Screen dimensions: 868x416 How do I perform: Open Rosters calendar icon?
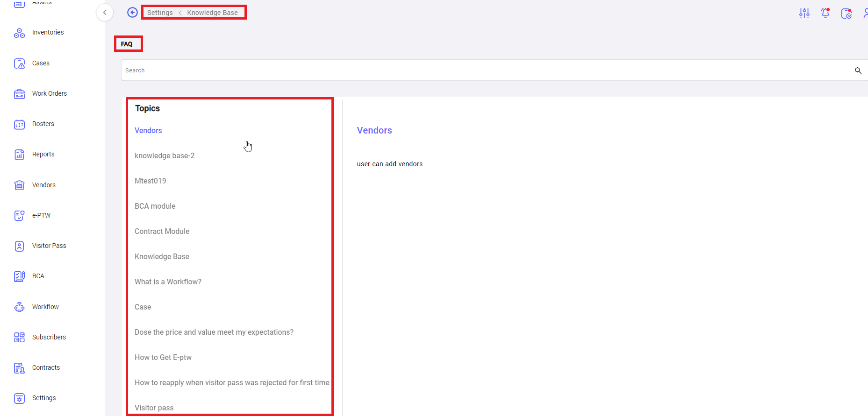coord(19,124)
